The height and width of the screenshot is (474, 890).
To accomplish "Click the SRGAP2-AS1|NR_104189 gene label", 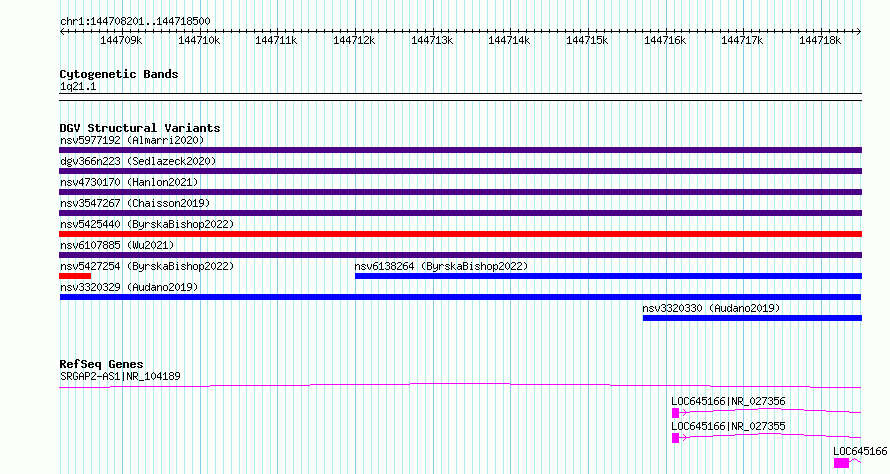I will (x=120, y=376).
